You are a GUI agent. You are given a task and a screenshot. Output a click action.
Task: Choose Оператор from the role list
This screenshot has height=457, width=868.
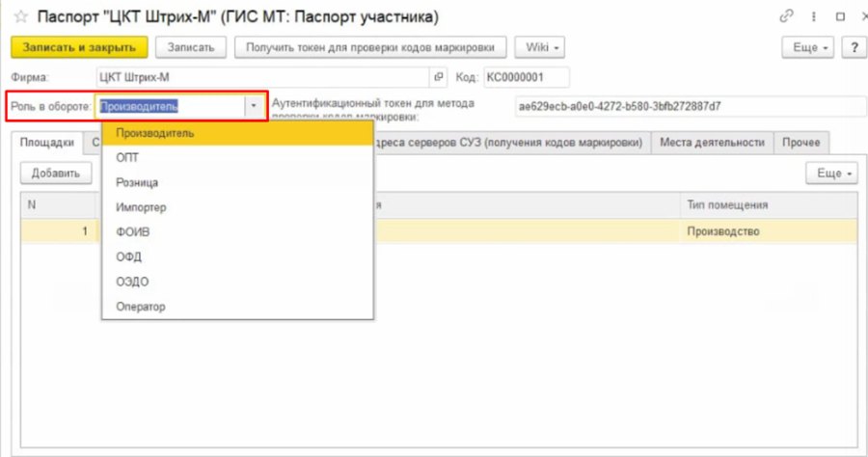pos(237,307)
